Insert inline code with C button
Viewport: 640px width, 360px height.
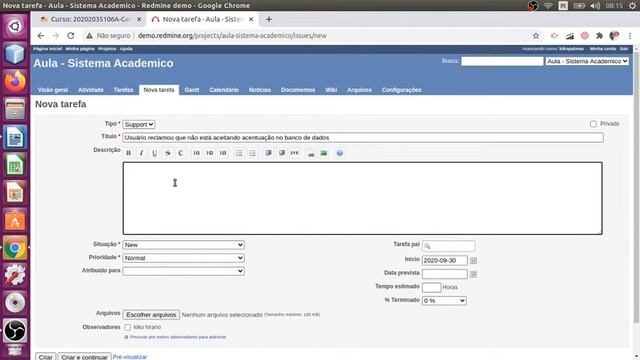(x=180, y=153)
